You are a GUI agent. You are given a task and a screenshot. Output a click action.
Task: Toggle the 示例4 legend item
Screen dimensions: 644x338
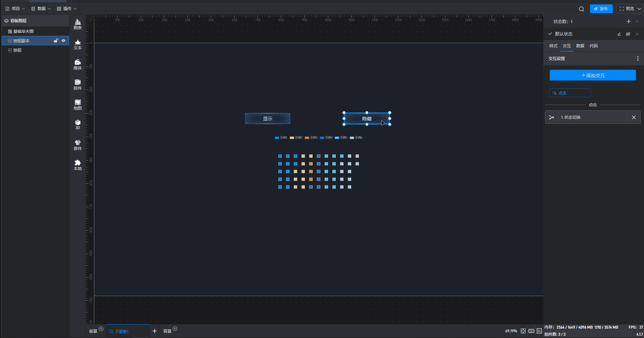[x=326, y=137]
